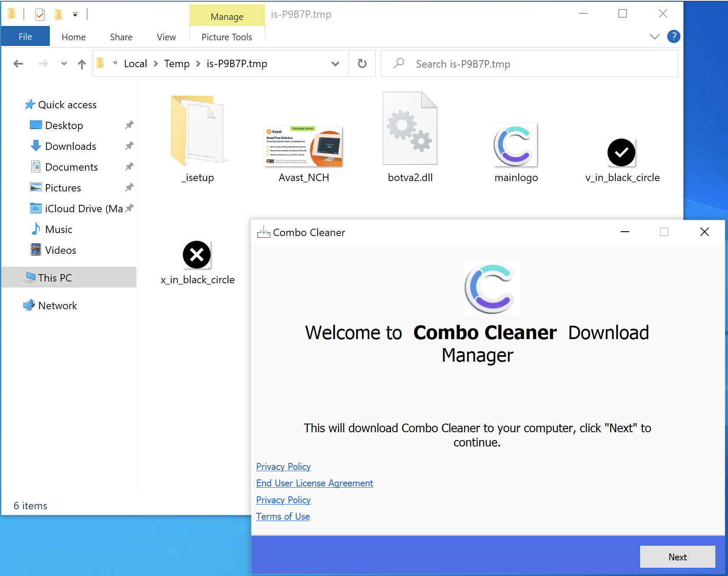Expand the ribbon with the chevron

point(654,37)
